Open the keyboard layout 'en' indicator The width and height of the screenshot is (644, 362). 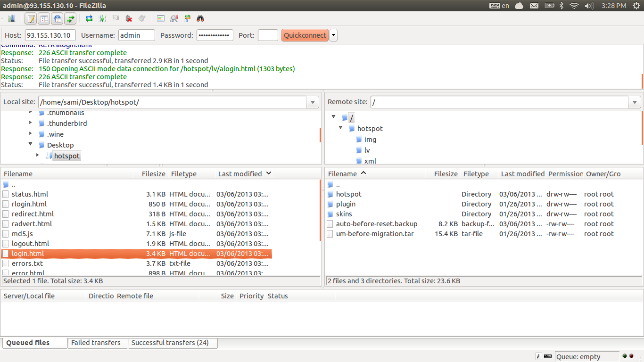499,6
